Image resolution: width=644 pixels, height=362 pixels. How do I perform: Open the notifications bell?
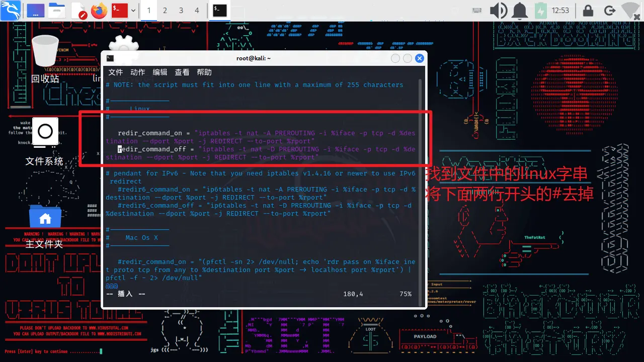(520, 11)
